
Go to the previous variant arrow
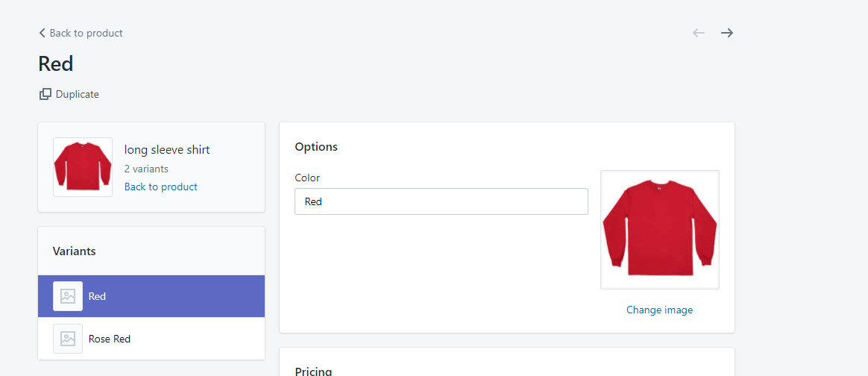tap(699, 33)
